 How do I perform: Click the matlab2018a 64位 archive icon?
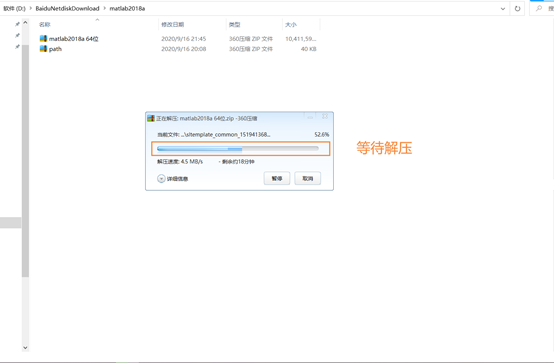click(43, 39)
